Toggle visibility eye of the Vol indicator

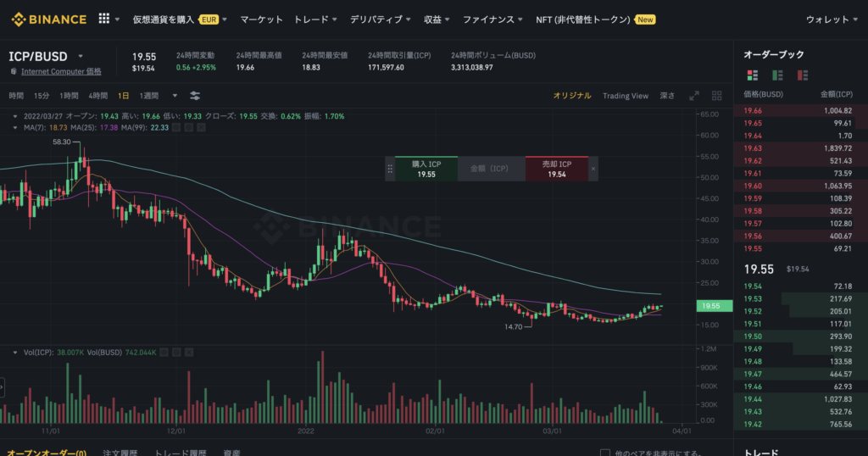click(164, 353)
